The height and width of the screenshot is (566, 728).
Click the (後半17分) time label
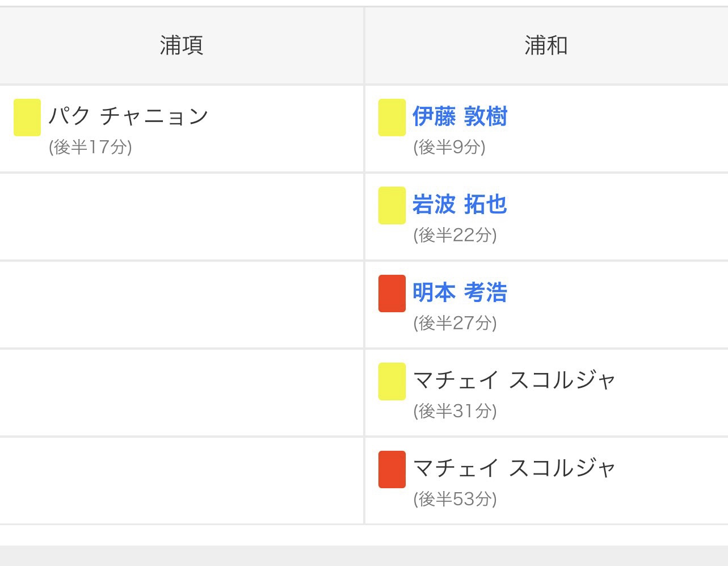click(x=90, y=148)
